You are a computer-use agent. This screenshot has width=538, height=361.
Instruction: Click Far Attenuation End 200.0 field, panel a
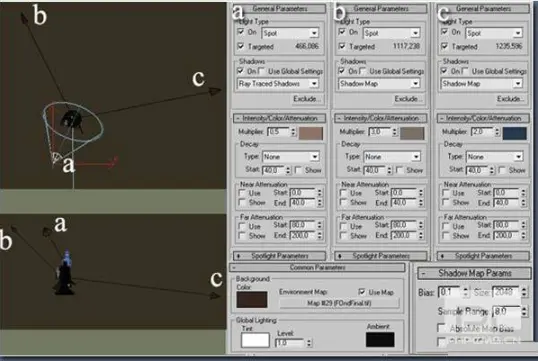click(303, 235)
